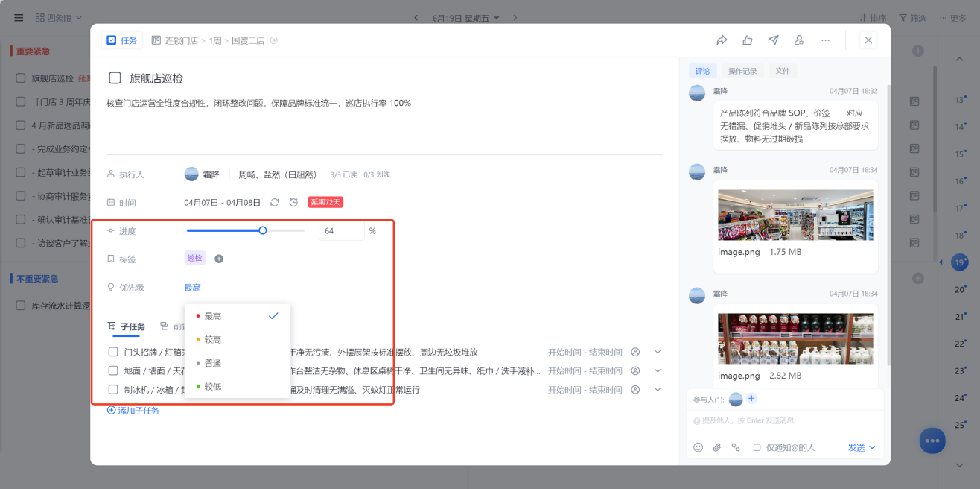Open 四象限 view dropdown in background
Image resolution: width=980 pixels, height=489 pixels.
59,18
